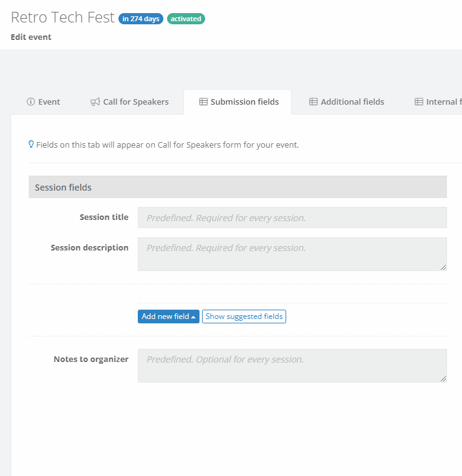The image size is (462, 476).
Task: Click the Session fields section header
Action: [238, 187]
